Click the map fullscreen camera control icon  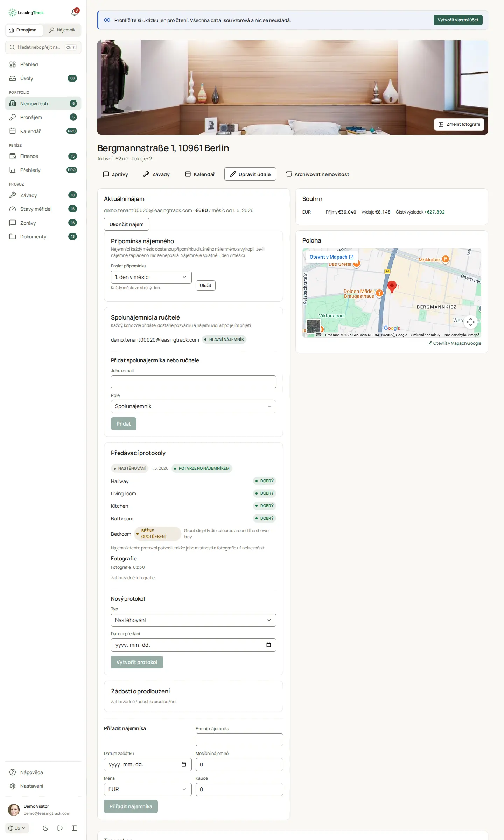(x=471, y=322)
